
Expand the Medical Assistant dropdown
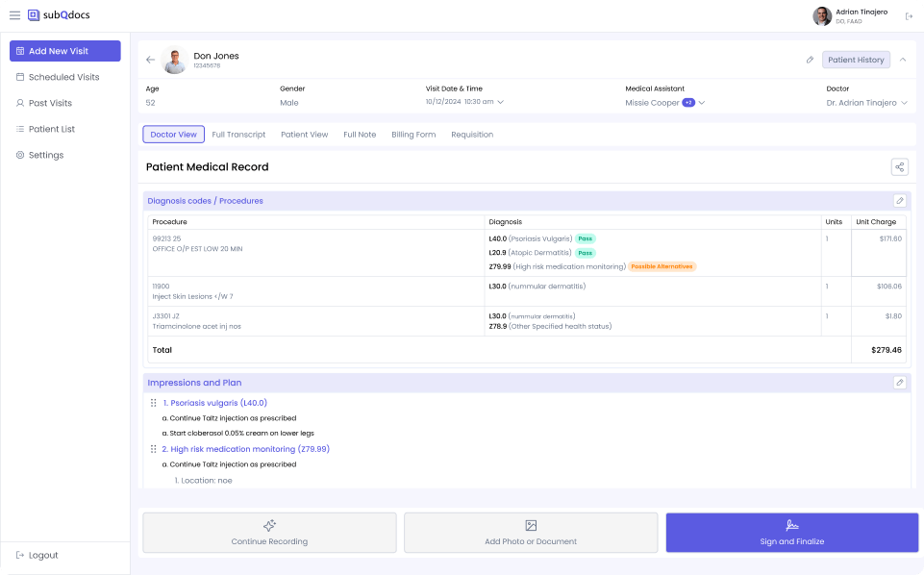click(702, 103)
